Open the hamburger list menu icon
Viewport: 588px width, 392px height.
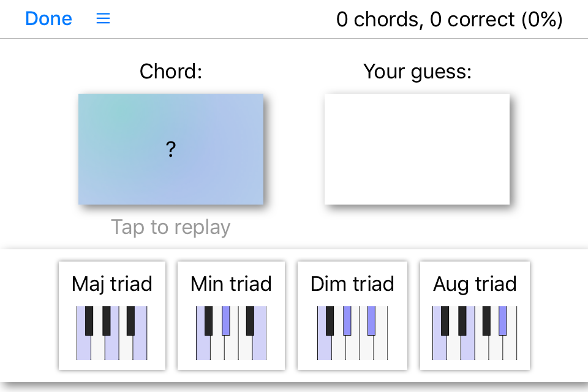coord(104,19)
